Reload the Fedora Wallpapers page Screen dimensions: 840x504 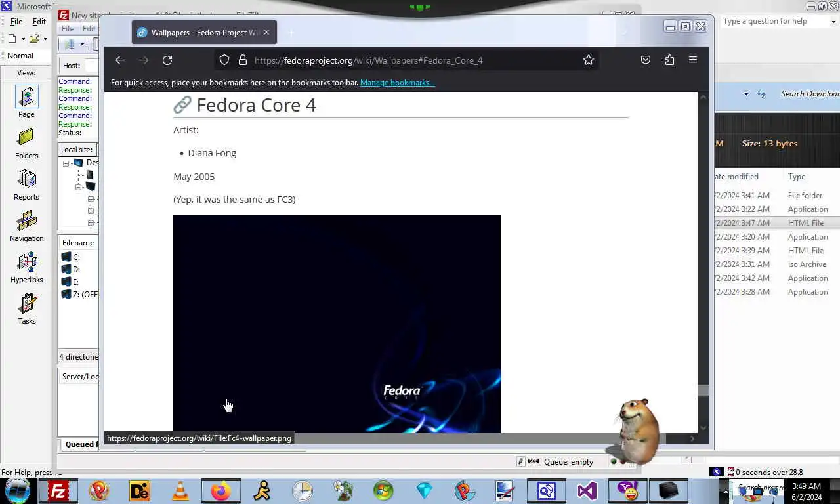(167, 60)
